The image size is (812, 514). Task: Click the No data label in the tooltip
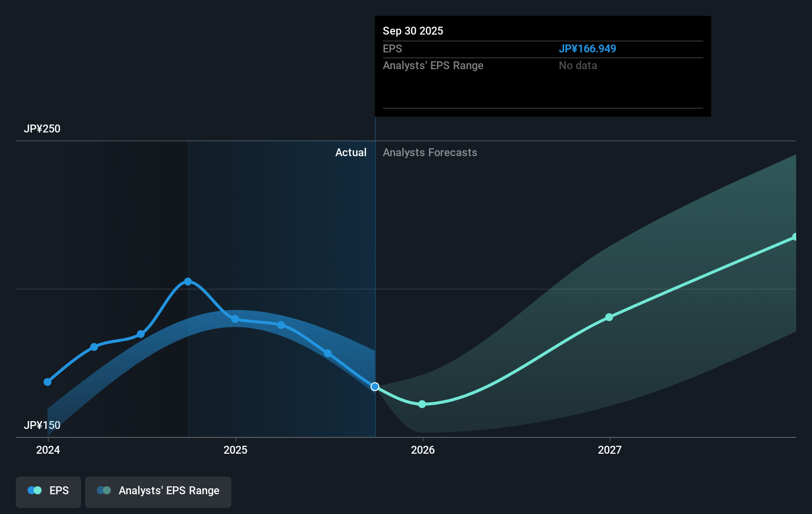tap(578, 65)
